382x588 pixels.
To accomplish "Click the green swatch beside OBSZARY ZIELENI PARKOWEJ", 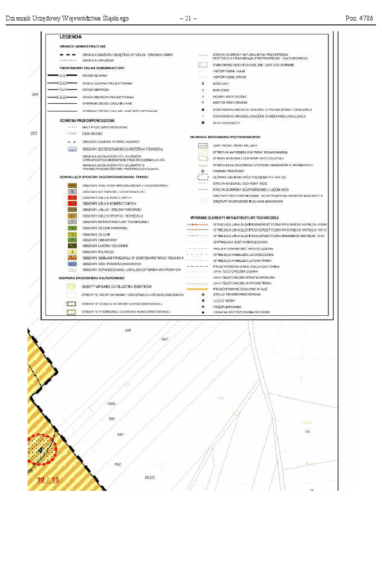I will tap(72, 228).
